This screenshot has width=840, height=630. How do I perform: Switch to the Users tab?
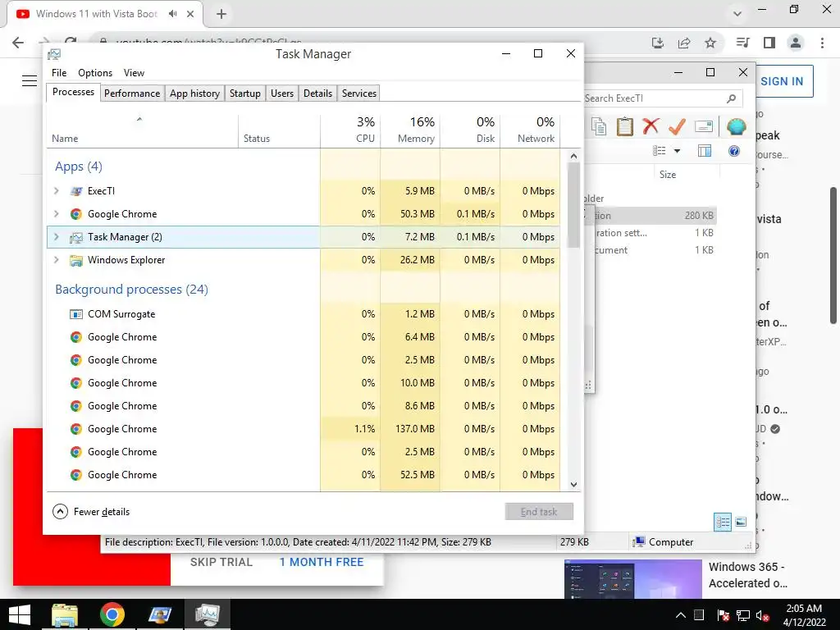point(282,94)
